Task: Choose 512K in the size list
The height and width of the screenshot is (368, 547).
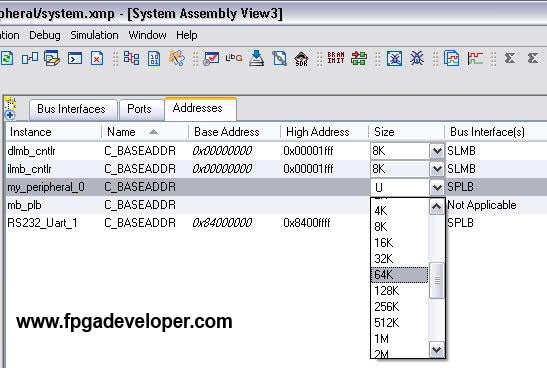Action: click(399, 323)
